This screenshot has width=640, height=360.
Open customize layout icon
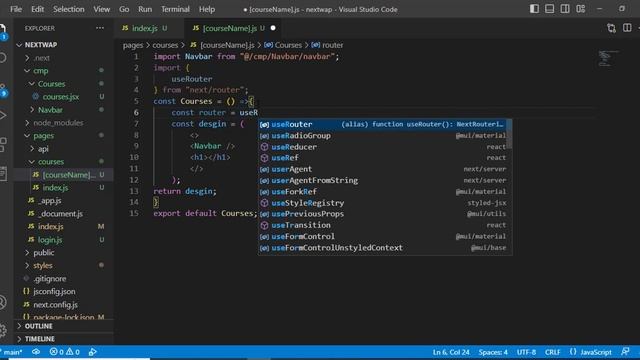(580, 9)
